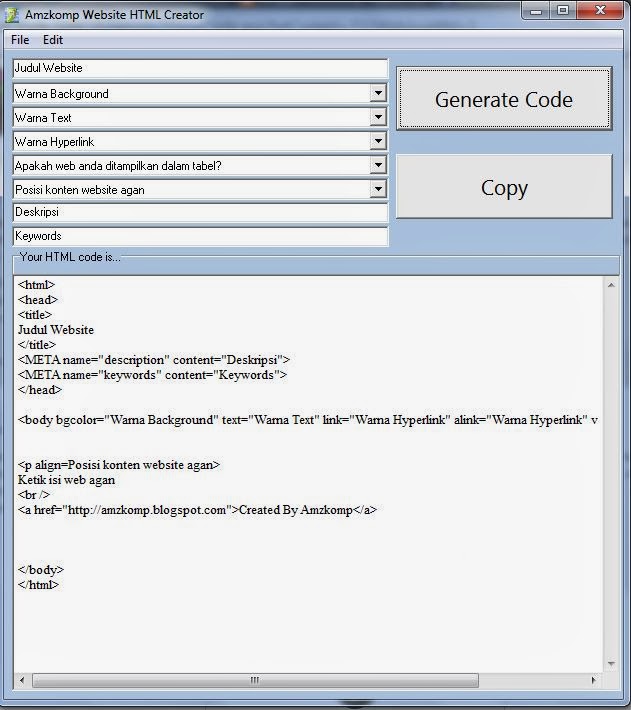Image resolution: width=631 pixels, height=710 pixels.
Task: Maximize the Amzkomp window
Action: coord(563,11)
